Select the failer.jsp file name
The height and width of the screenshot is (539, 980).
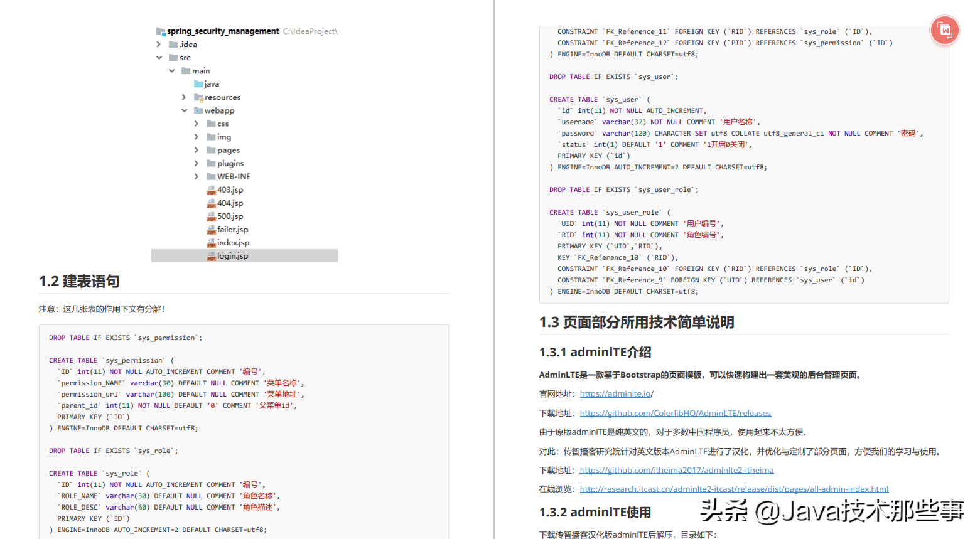pos(233,230)
